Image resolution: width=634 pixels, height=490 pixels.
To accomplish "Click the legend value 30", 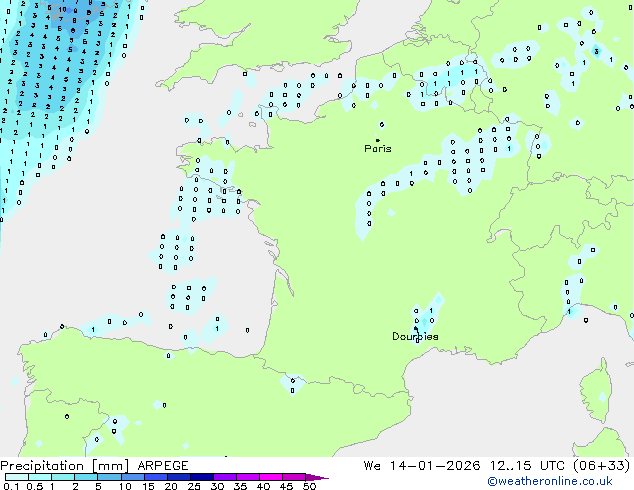I will click(x=217, y=486).
